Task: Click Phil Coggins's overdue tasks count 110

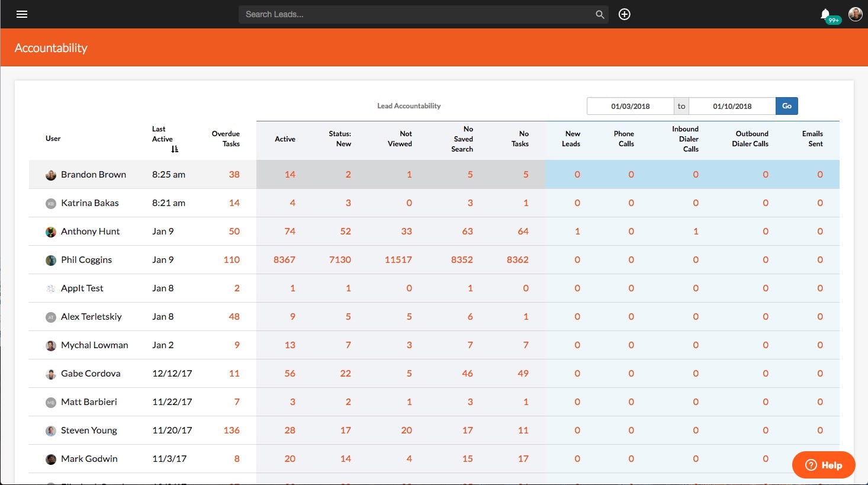Action: pyautogui.click(x=232, y=260)
